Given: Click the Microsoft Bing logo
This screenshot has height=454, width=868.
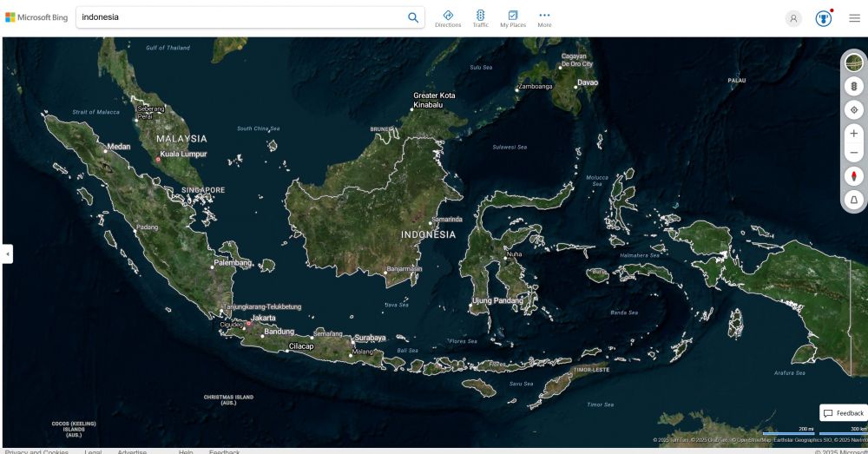Looking at the screenshot, I should [36, 17].
